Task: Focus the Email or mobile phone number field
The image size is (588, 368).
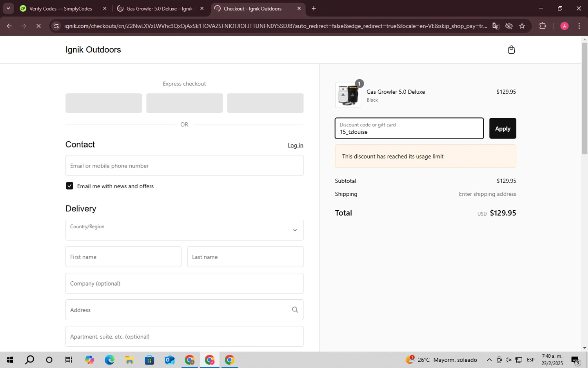Action: pyautogui.click(x=184, y=166)
